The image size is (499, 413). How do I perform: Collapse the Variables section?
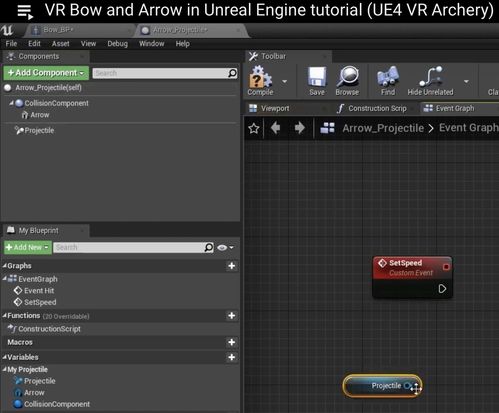click(x=5, y=357)
